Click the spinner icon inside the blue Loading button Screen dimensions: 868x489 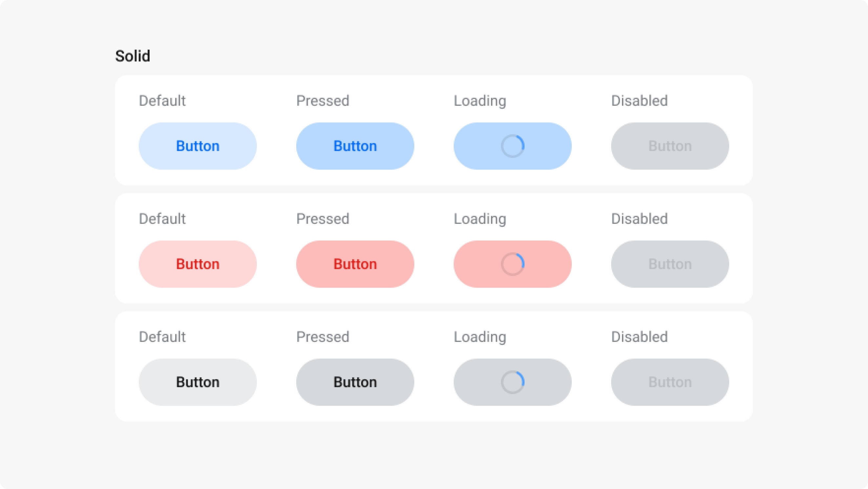coord(512,146)
